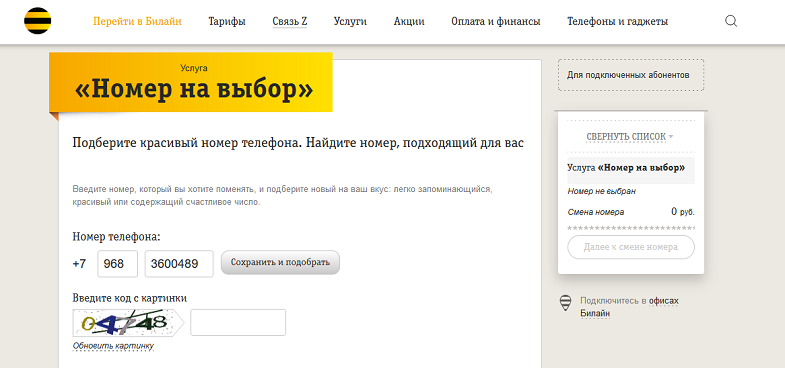Image resolution: width=785 pixels, height=368 pixels.
Task: Click the "Номер телефона:" label
Action: (x=116, y=237)
